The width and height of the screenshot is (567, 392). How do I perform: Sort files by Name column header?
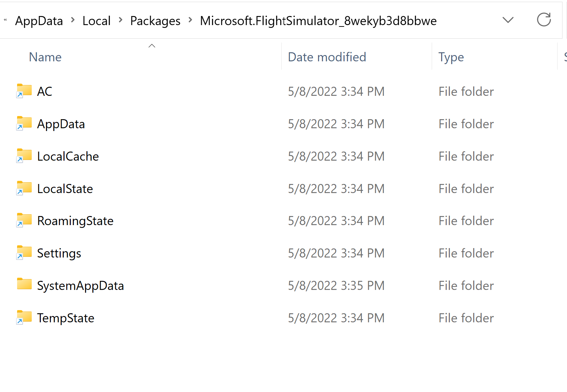tap(45, 57)
